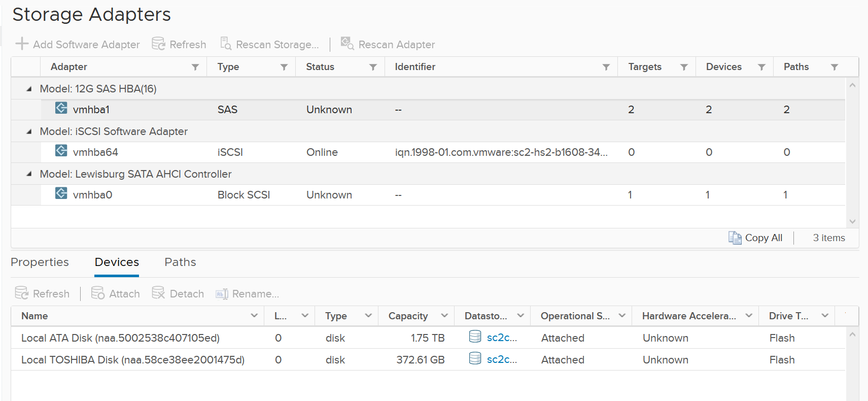Collapse the Model: 12G SAS HBA(16) group

[29, 89]
